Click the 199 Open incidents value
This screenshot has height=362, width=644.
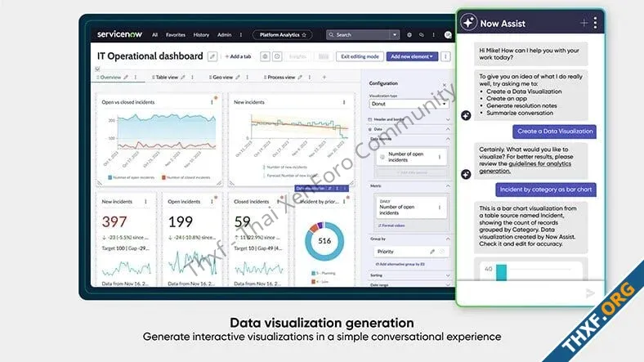coord(181,222)
